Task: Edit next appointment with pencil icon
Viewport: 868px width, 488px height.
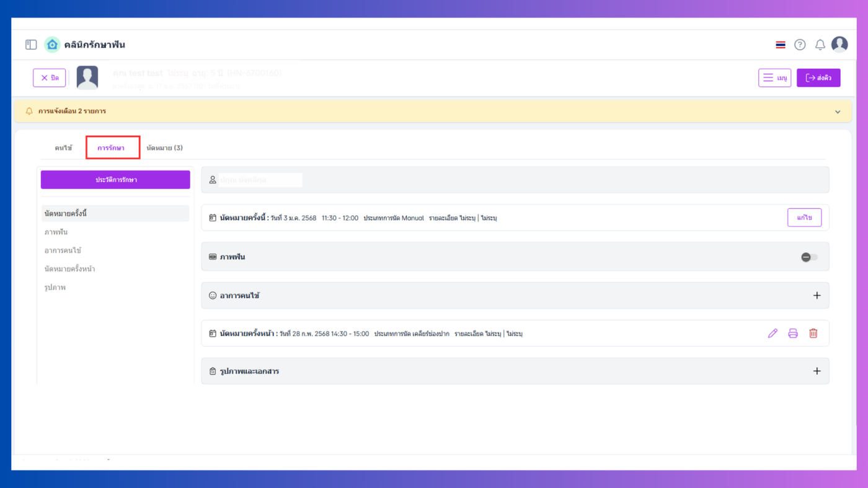Action: pos(773,334)
